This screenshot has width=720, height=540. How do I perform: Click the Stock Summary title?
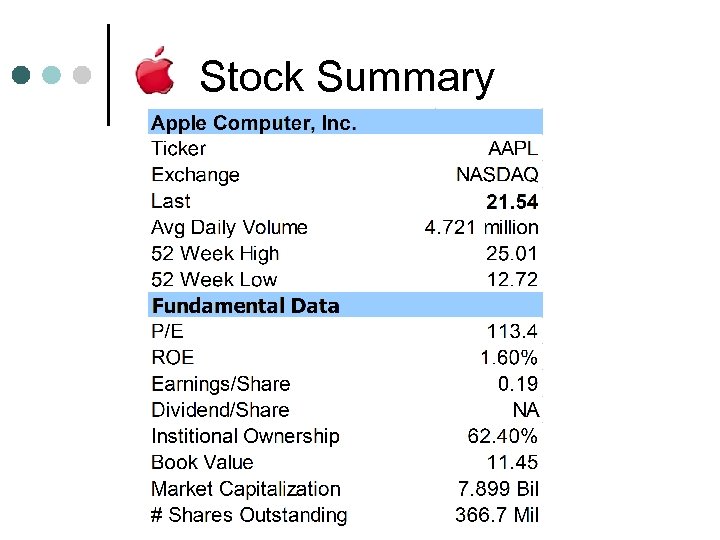click(346, 77)
